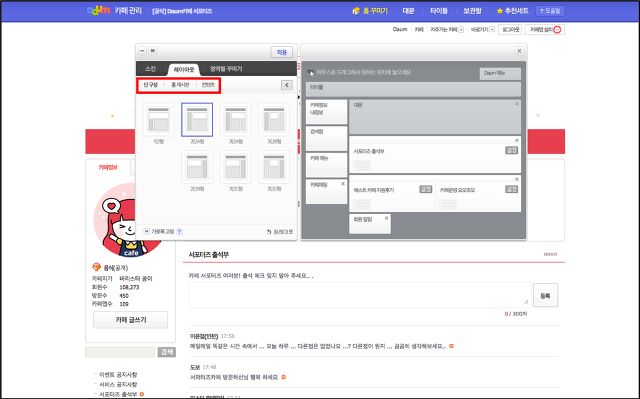Close the layout preview panel
The height and width of the screenshot is (399, 640).
tap(519, 51)
